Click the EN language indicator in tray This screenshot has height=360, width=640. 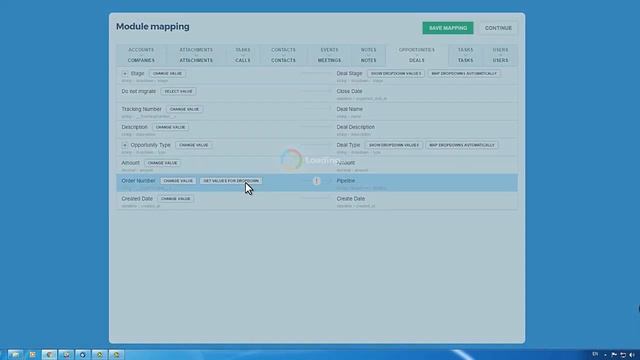[x=595, y=354]
